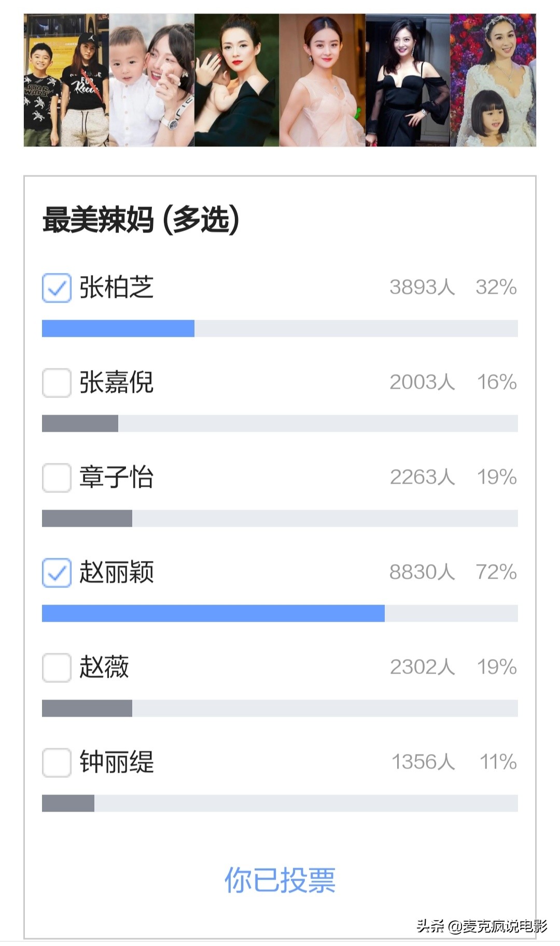Image resolution: width=560 pixels, height=946 pixels.
Task: Click the 你已投票 link
Action: 280,880
